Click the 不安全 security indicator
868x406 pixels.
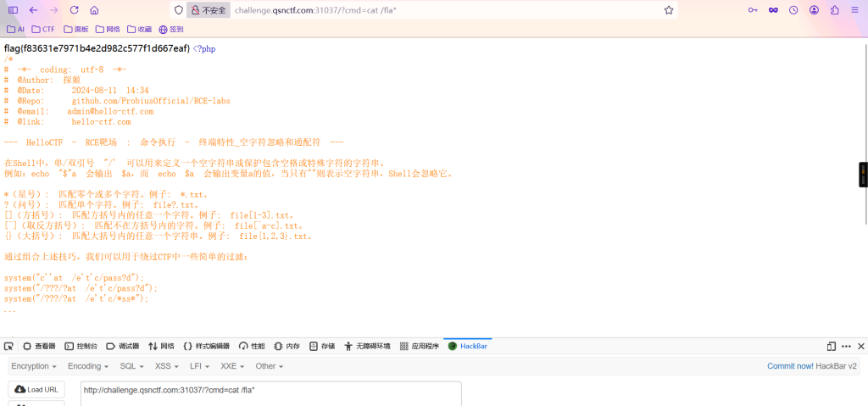click(x=209, y=10)
